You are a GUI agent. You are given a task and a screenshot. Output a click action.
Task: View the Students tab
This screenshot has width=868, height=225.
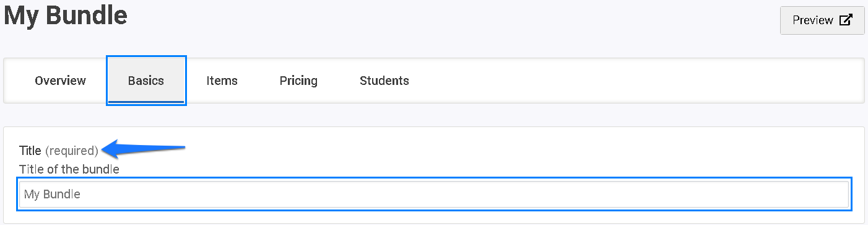384,81
